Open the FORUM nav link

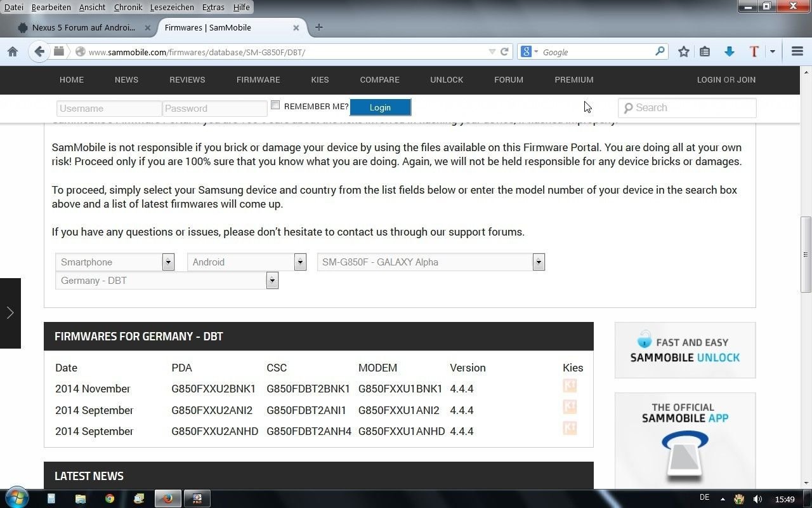509,79
